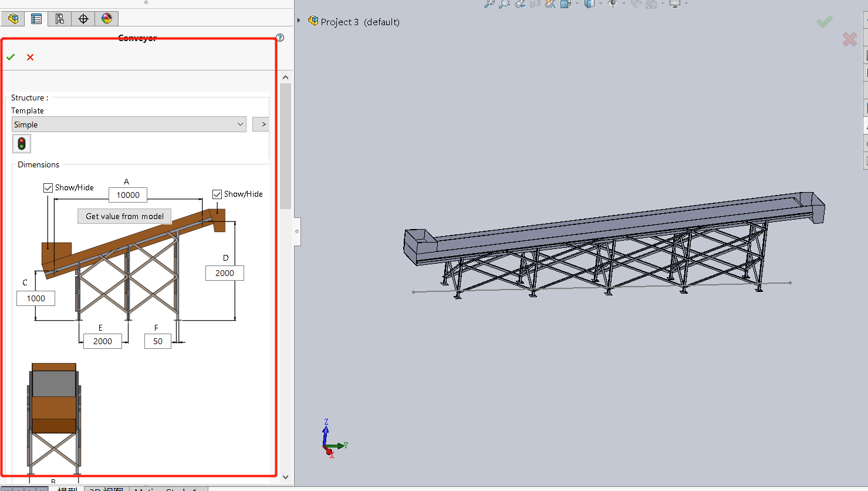Click the > button beside Template
Viewport: 868px width, 491px height.
point(262,125)
